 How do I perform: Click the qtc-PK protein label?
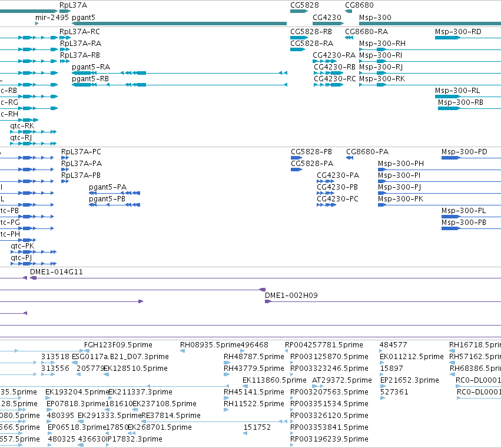(x=22, y=246)
